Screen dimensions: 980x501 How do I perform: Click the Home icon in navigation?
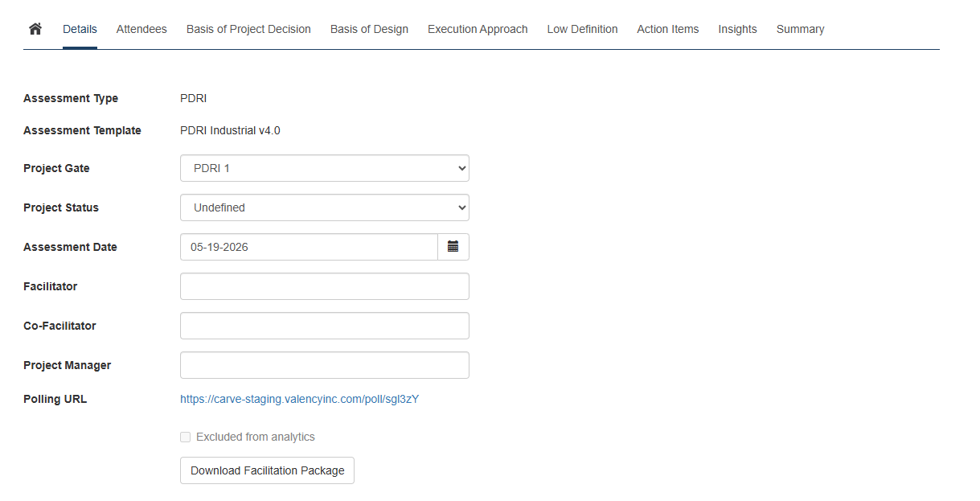35,29
